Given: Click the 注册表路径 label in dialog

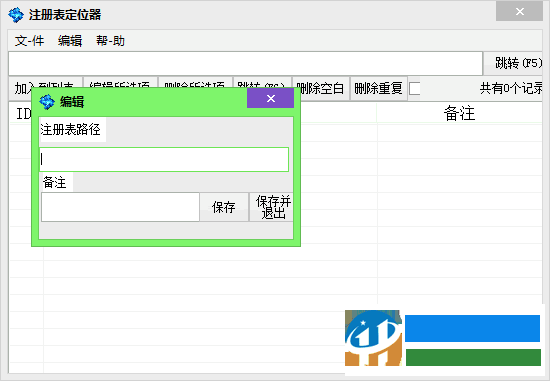Looking at the screenshot, I should [71, 130].
